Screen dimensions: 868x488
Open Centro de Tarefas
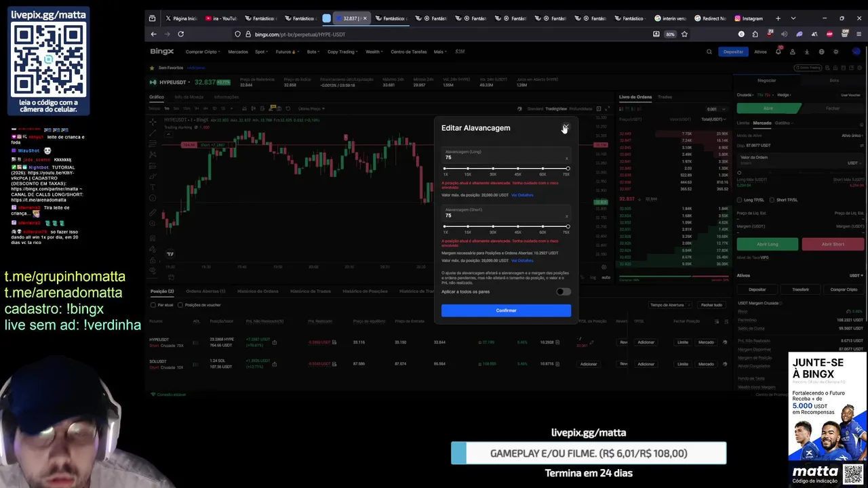(408, 52)
